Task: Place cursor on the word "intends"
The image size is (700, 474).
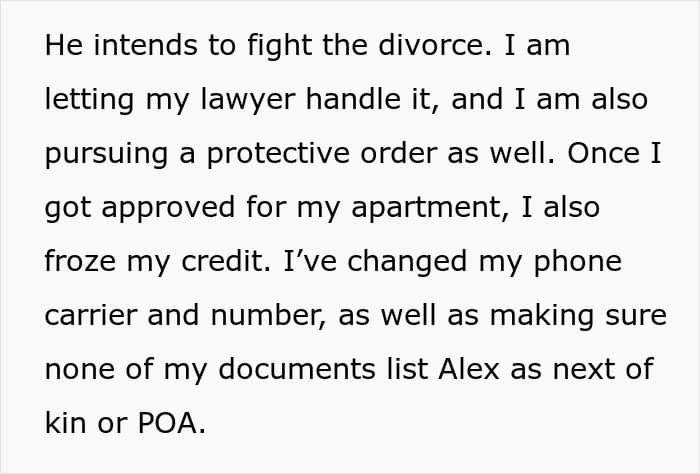Action: pyautogui.click(x=145, y=45)
